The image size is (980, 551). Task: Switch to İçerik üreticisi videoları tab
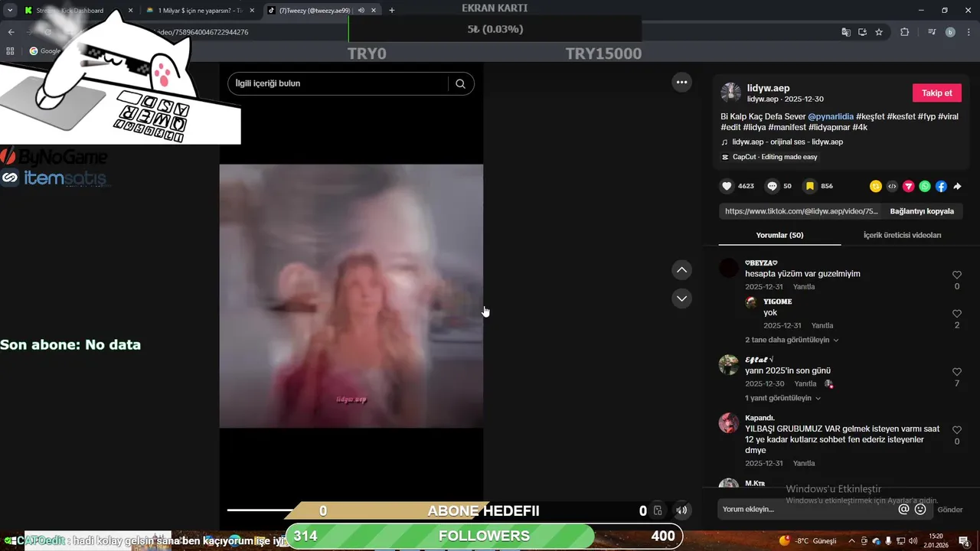tap(902, 235)
